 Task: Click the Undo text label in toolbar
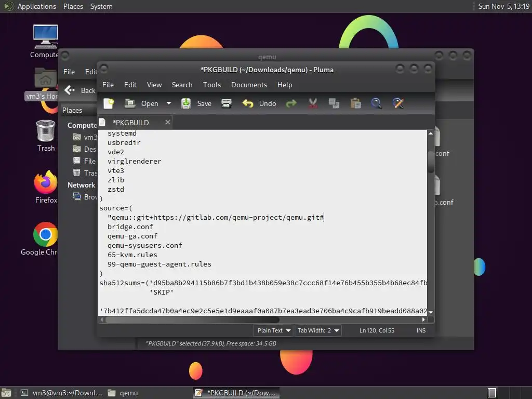(x=268, y=103)
